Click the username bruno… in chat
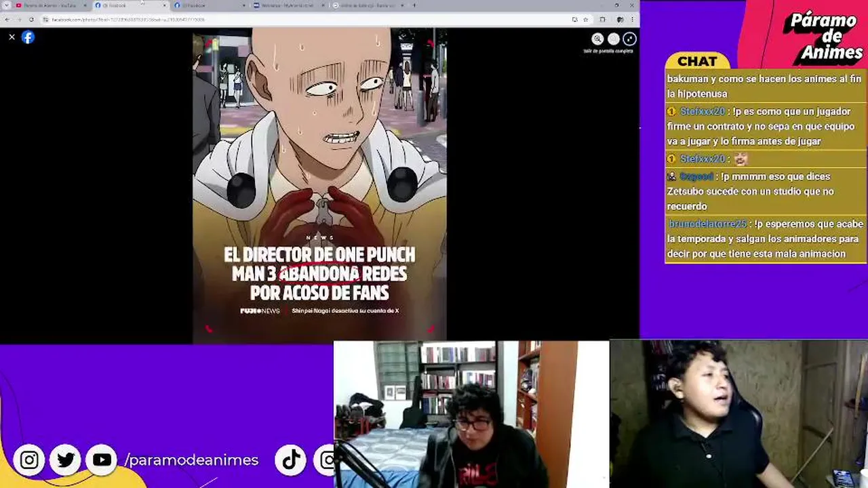Image resolution: width=868 pixels, height=488 pixels. tap(707, 224)
